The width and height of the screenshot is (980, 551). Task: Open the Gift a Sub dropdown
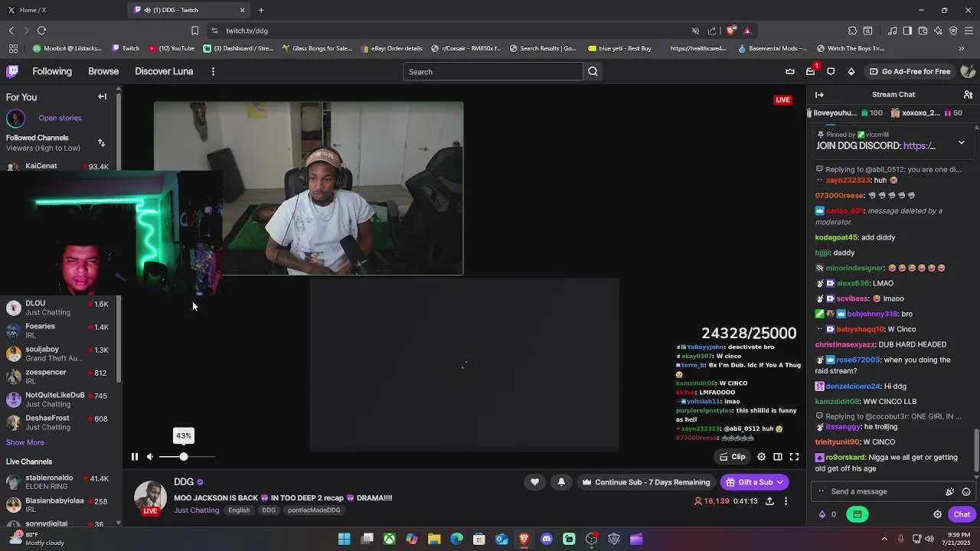point(755,482)
